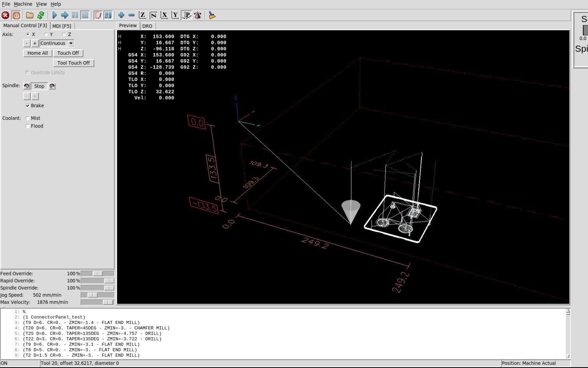The width and height of the screenshot is (588, 368).
Task: Click the Home All button
Action: point(37,53)
